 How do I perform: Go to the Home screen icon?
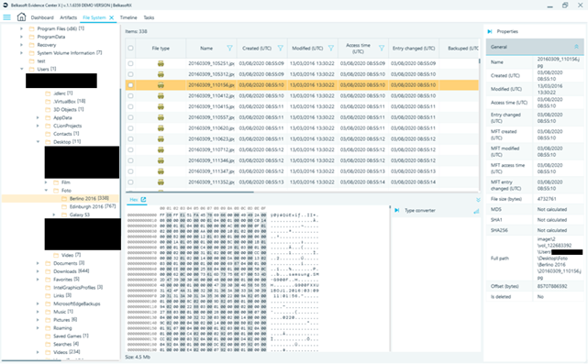(21, 17)
